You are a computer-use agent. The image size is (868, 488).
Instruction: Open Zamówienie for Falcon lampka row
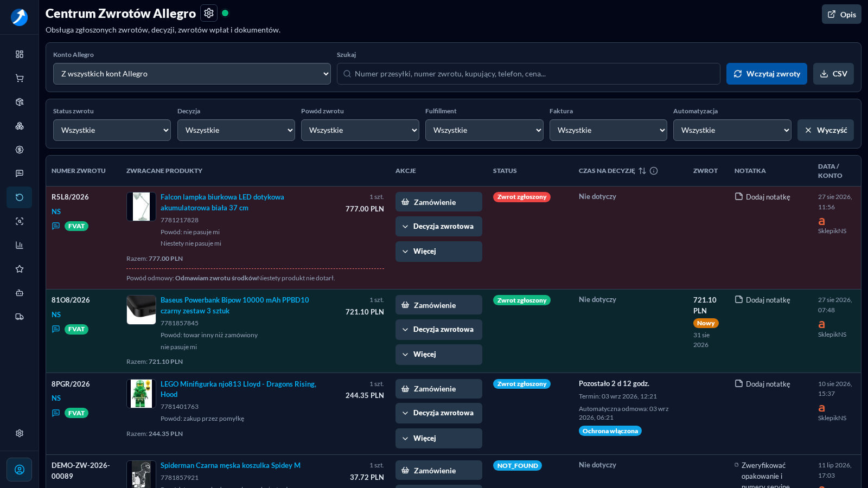pos(439,202)
